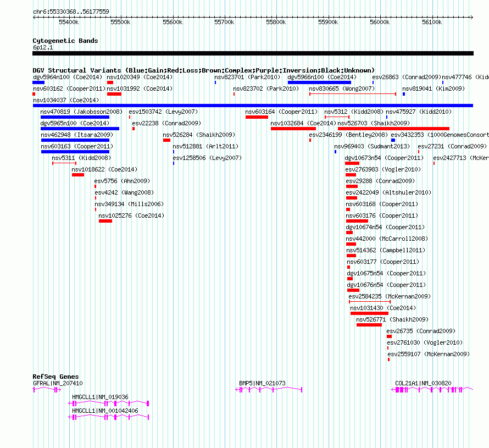Select esv2422049 (Altshuler2010) label

tap(388, 192)
